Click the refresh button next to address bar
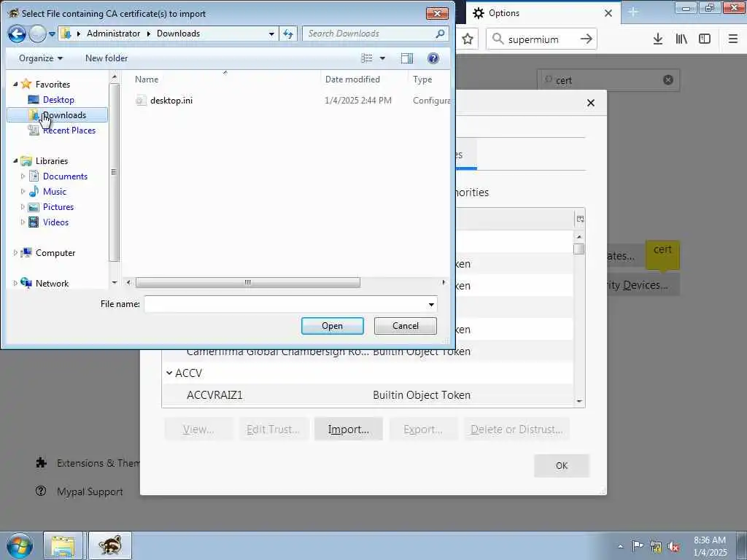Viewport: 747px width, 560px height. (x=288, y=34)
